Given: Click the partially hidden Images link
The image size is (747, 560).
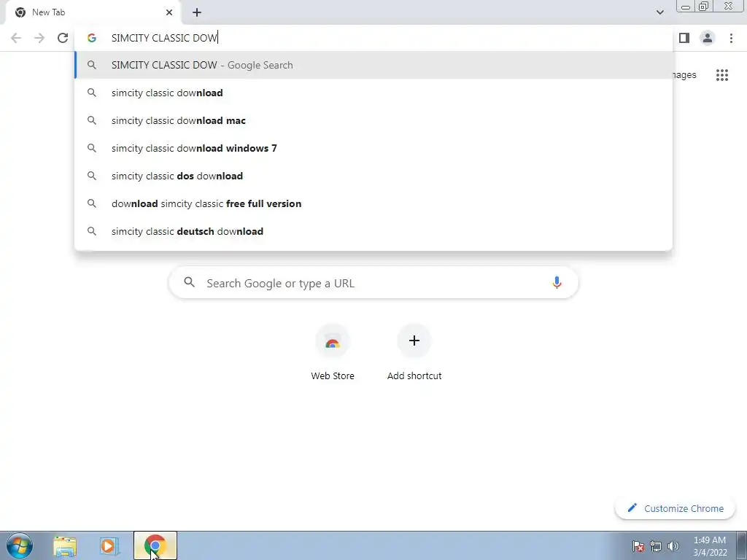Looking at the screenshot, I should pyautogui.click(x=684, y=75).
